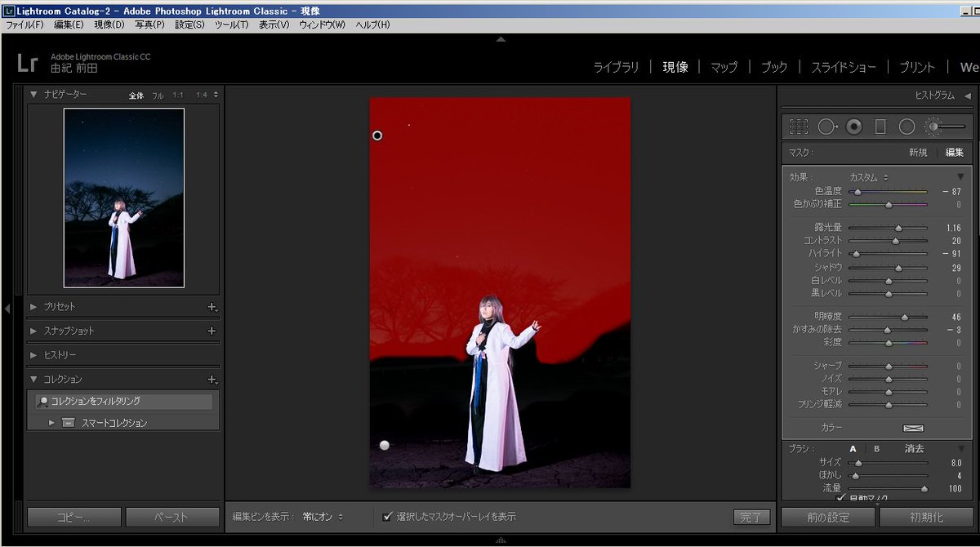Click the Navigator preview thumbnail
The image size is (980, 547).
click(124, 198)
